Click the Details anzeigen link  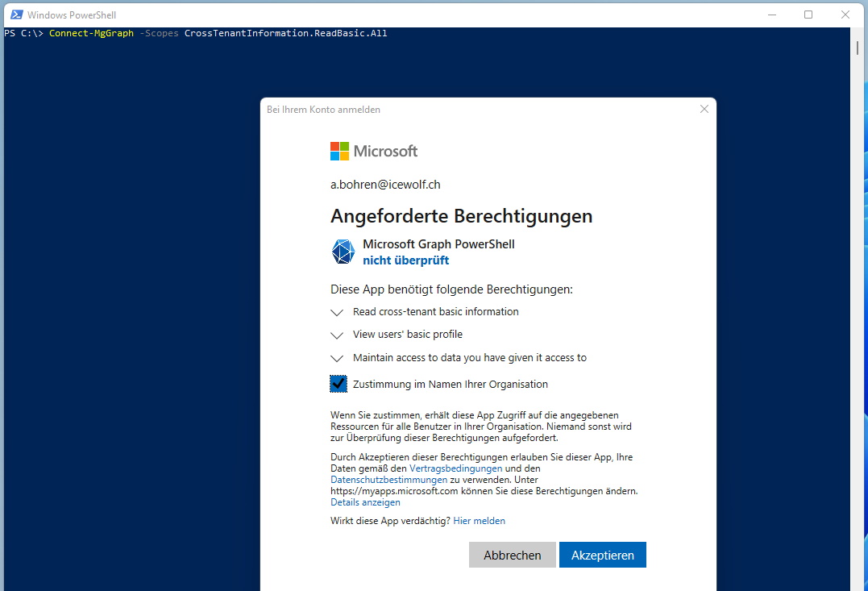pyautogui.click(x=365, y=502)
